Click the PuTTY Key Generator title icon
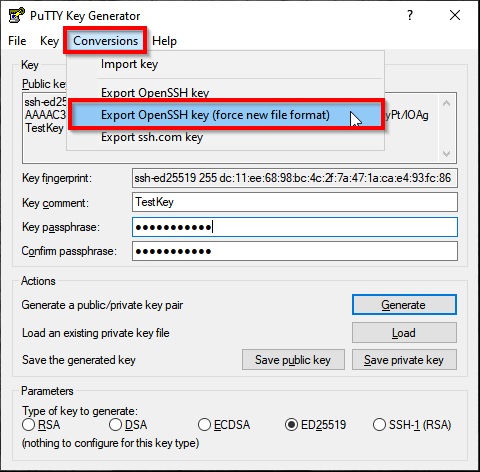Image resolution: width=480 pixels, height=472 pixels. pos(16,15)
